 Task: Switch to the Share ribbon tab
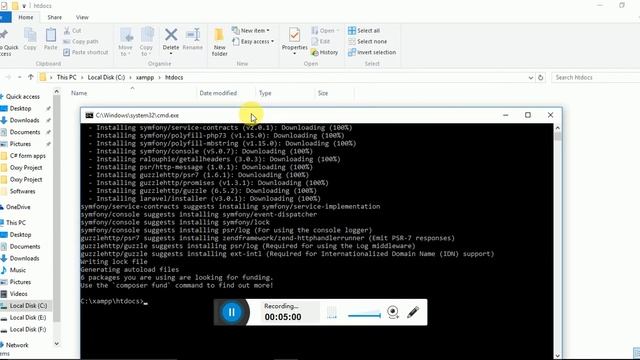54,17
